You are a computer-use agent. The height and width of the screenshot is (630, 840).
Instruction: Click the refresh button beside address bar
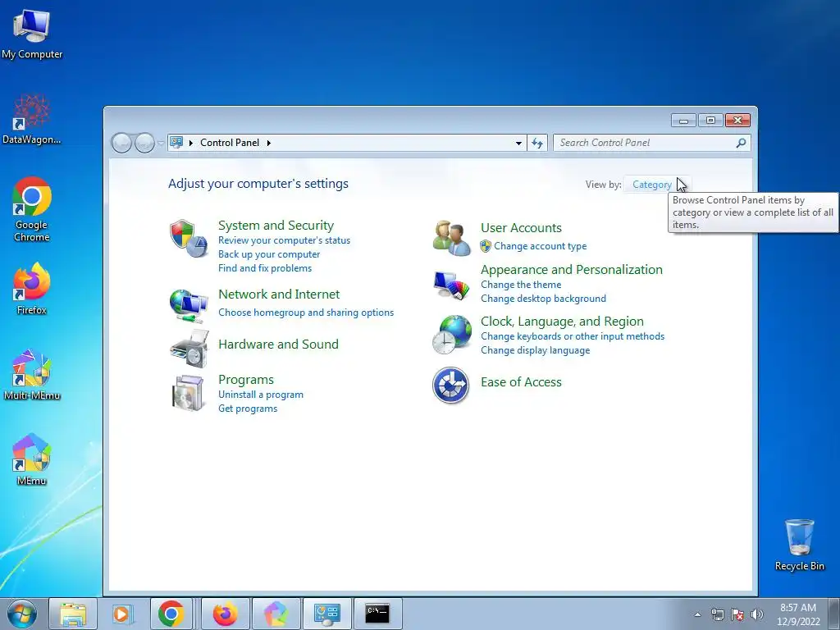[537, 143]
